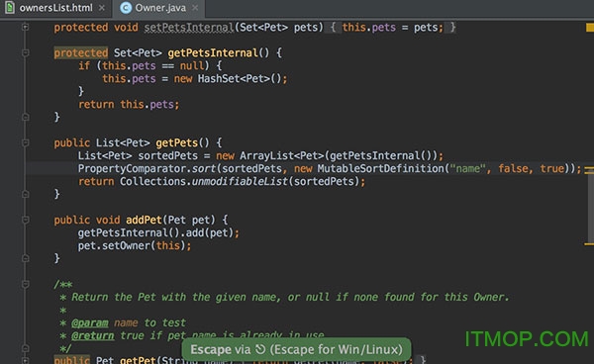Viewport: 594px width, 364px height.
Task: Click the 'return this.pets;' statement
Action: point(129,104)
